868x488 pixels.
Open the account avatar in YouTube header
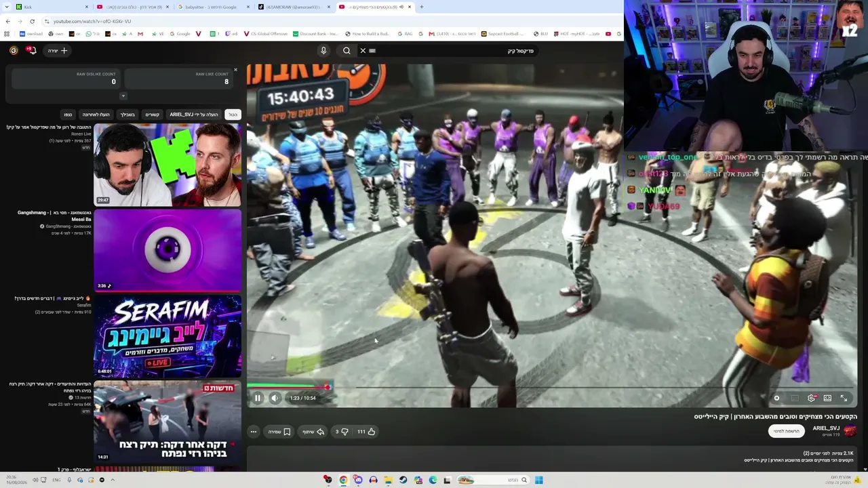click(x=14, y=51)
